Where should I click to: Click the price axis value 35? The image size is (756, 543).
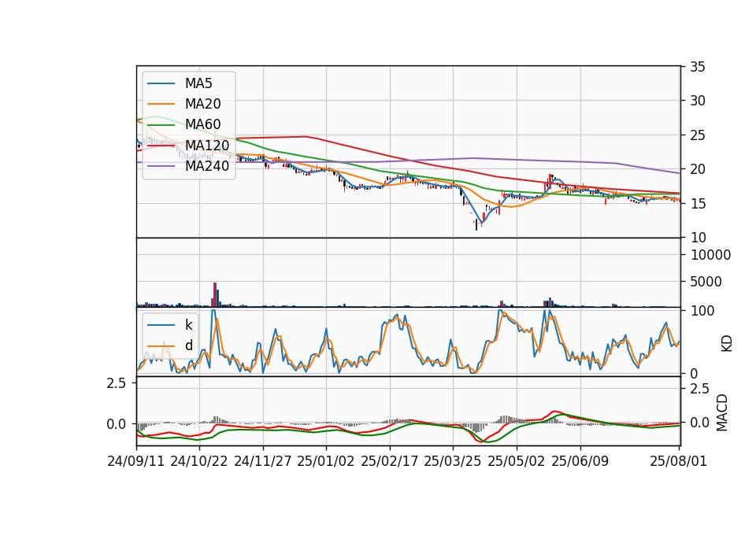(x=697, y=67)
